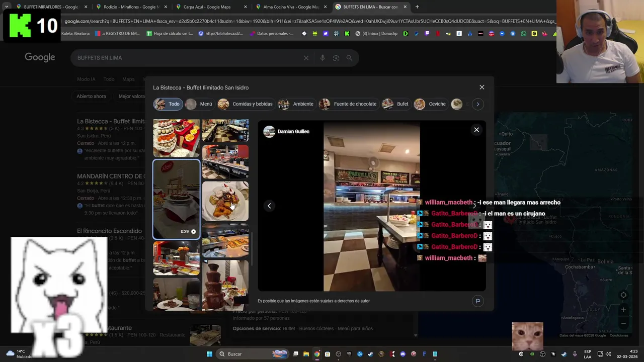This screenshot has width=644, height=362.
Task: Submit search with magnifier icon
Action: (x=350, y=58)
